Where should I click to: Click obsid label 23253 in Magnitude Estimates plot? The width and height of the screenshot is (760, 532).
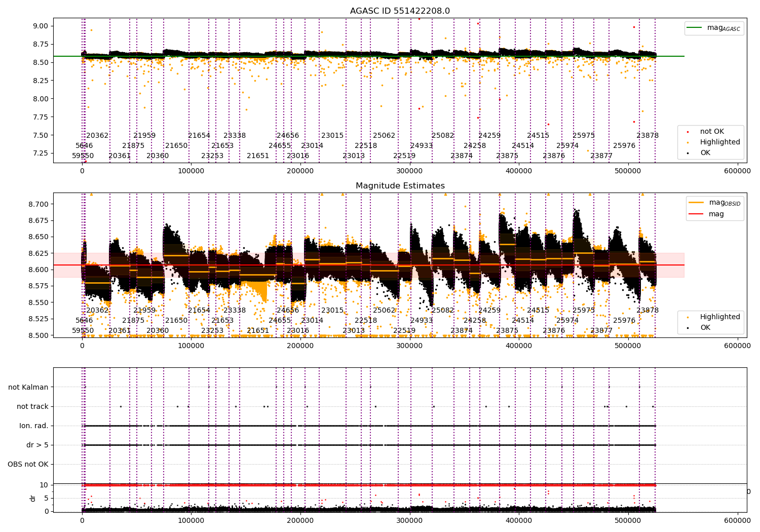tap(212, 330)
